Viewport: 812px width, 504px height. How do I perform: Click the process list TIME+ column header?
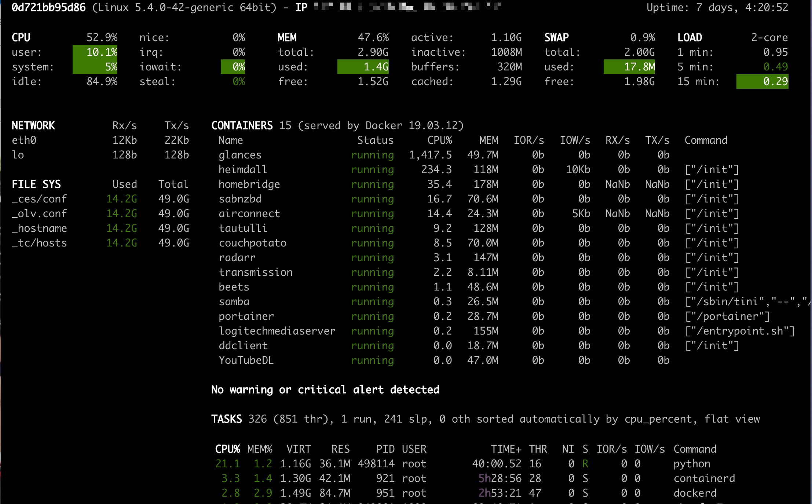click(506, 449)
